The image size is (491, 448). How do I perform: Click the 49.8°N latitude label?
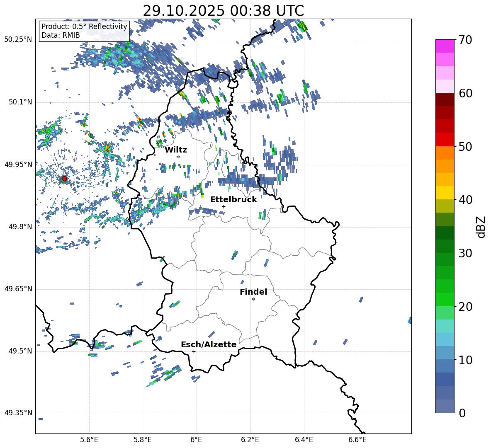21,227
